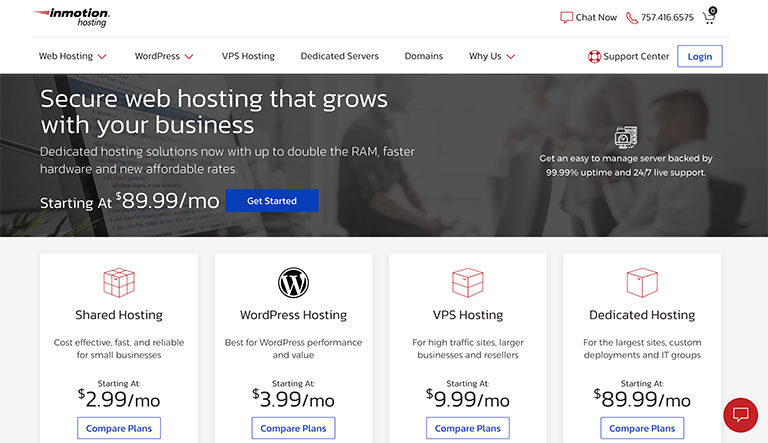The image size is (768, 443).
Task: Compare Plans for WordPress Hosting
Action: coord(293,428)
